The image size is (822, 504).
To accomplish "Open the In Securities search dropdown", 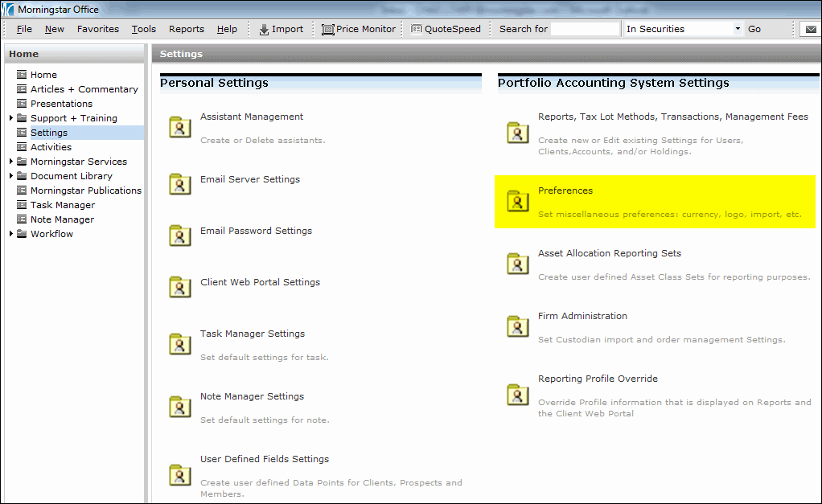I will [737, 29].
